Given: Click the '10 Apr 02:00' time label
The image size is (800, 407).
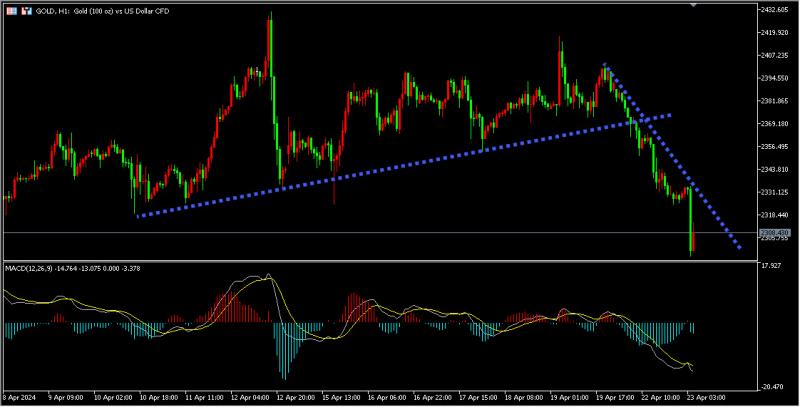Looking at the screenshot, I should point(112,397).
